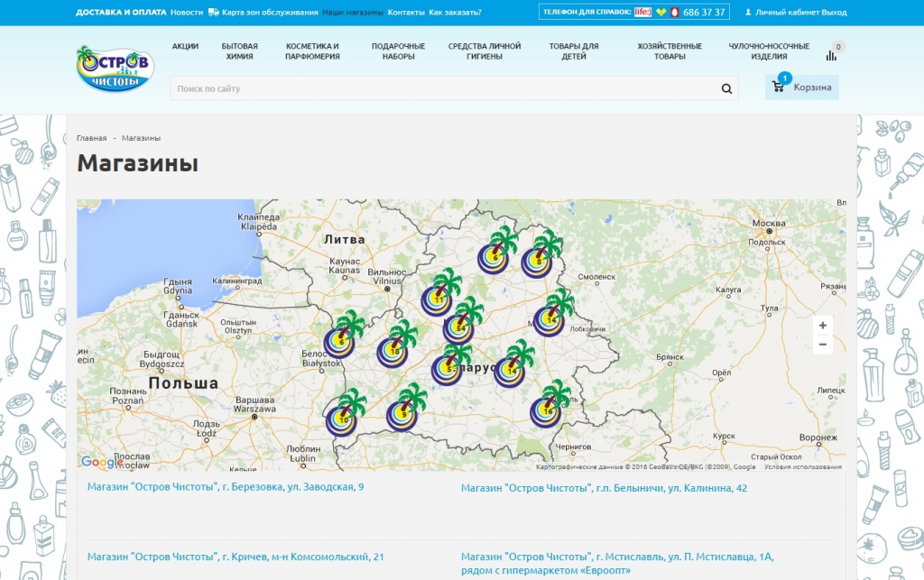Click the Калининград label on the map
This screenshot has width=924, height=580.
point(237,281)
